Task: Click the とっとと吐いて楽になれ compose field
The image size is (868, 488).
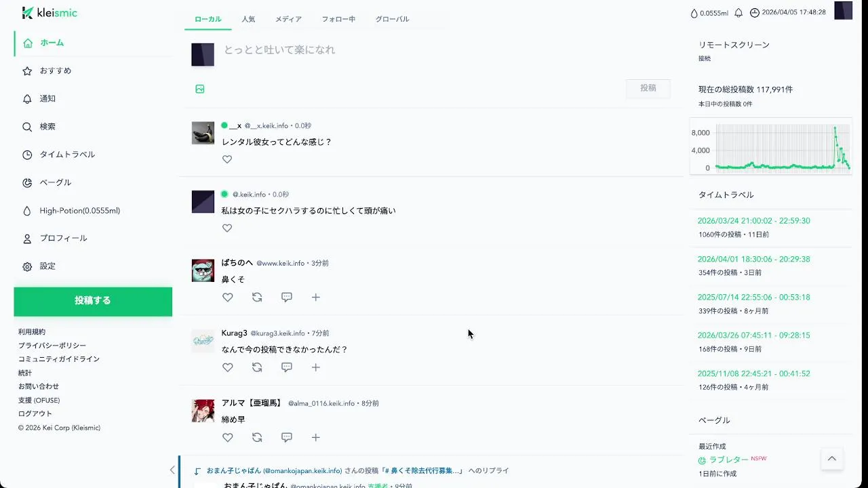Action: click(441, 50)
